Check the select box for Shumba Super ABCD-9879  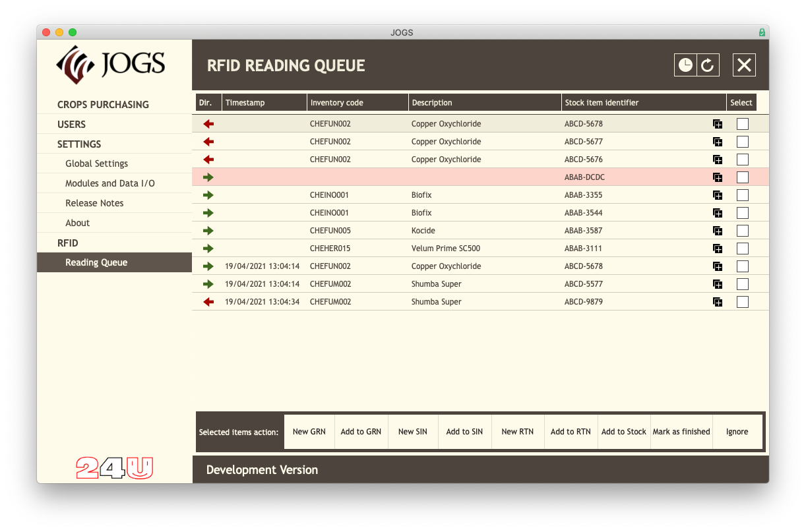click(x=743, y=301)
